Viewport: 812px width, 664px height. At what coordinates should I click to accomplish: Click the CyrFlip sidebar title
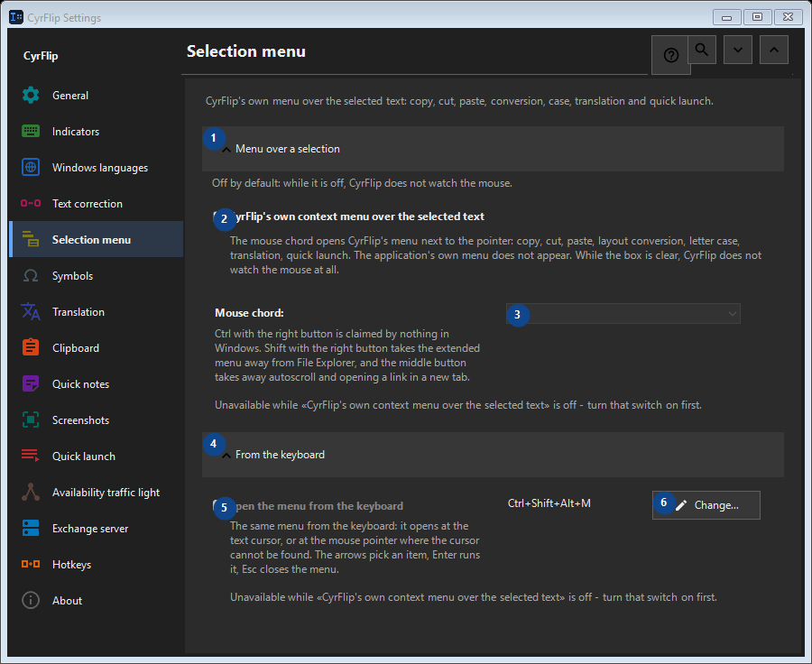[41, 56]
